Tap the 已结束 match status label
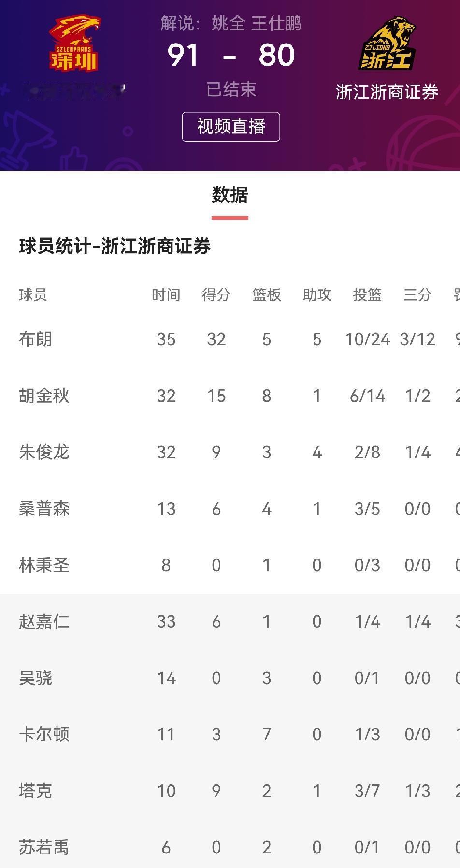460x868 pixels. point(230,89)
